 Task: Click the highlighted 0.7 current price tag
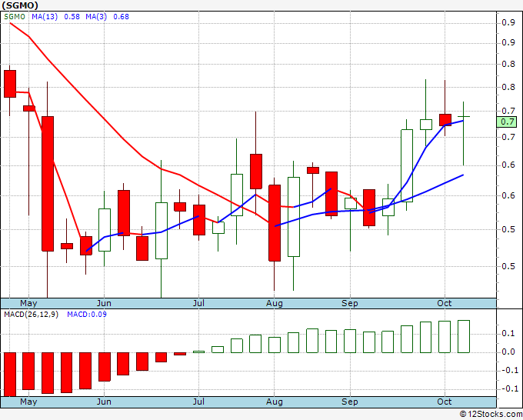pyautogui.click(x=506, y=122)
